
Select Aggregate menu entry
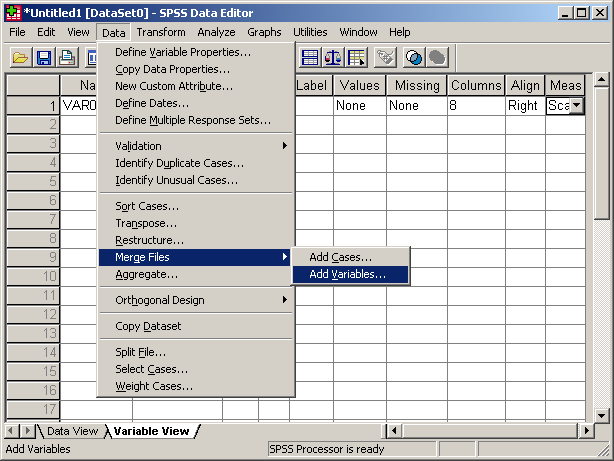pos(195,275)
